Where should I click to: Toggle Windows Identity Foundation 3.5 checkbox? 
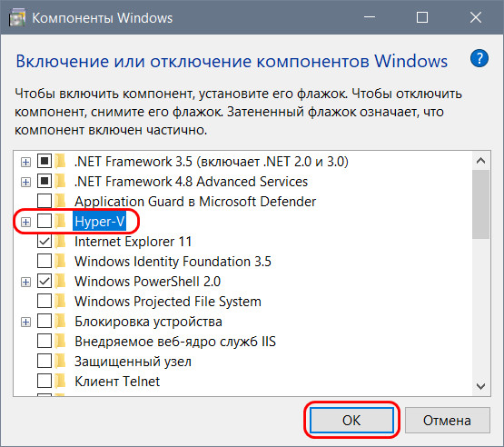(x=44, y=261)
